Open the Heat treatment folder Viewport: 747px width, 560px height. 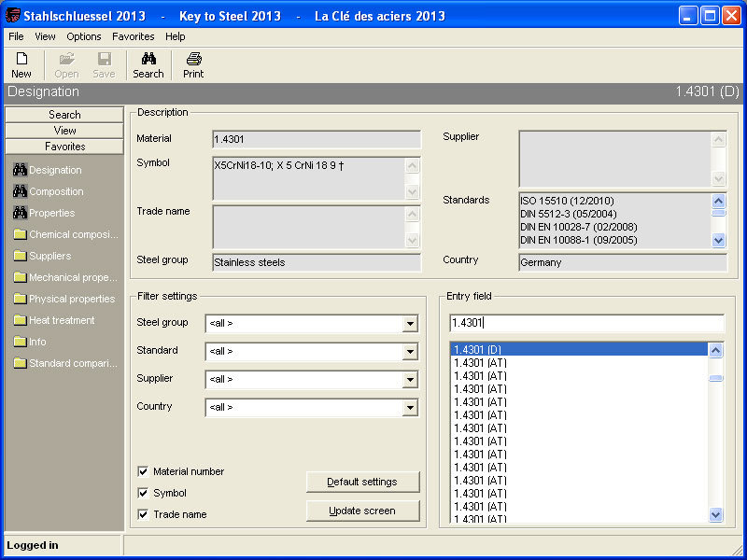(x=54, y=320)
